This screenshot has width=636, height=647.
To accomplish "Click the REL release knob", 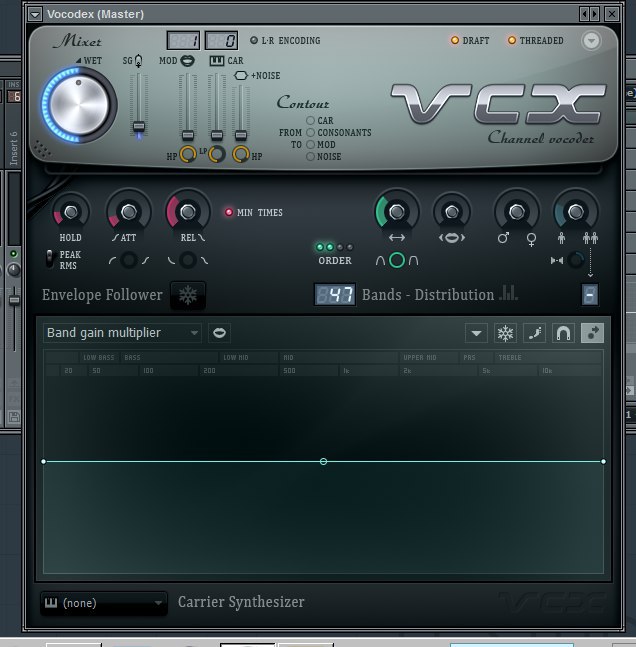I will point(188,212).
